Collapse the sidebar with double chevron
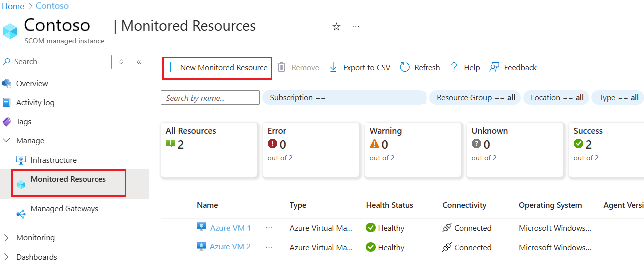The width and height of the screenshot is (644, 268). coord(139,62)
